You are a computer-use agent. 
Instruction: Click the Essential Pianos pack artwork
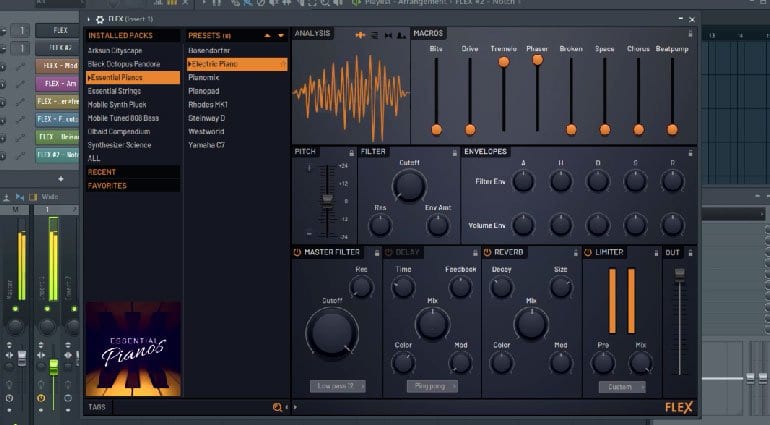(x=133, y=347)
